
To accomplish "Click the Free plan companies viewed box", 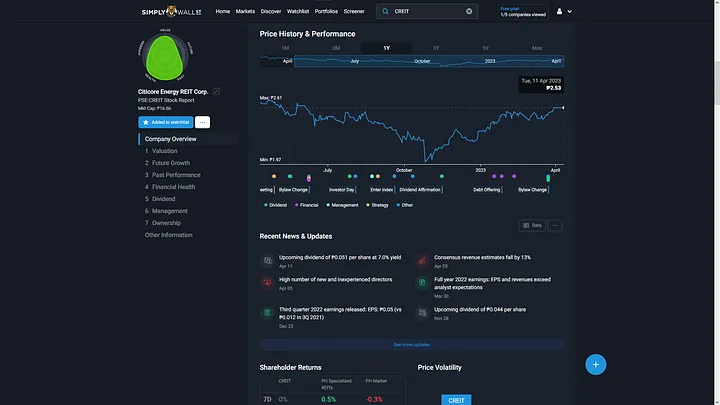I will click(x=523, y=11).
